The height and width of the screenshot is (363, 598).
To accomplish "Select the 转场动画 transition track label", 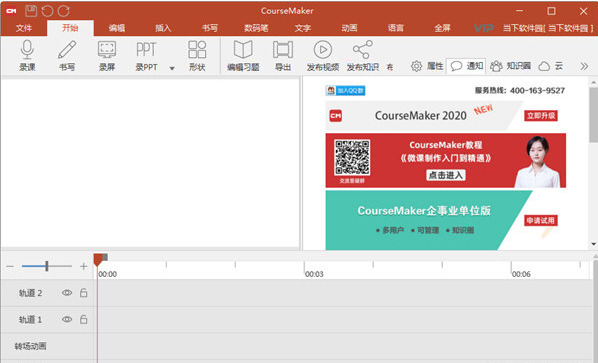I will tap(31, 346).
